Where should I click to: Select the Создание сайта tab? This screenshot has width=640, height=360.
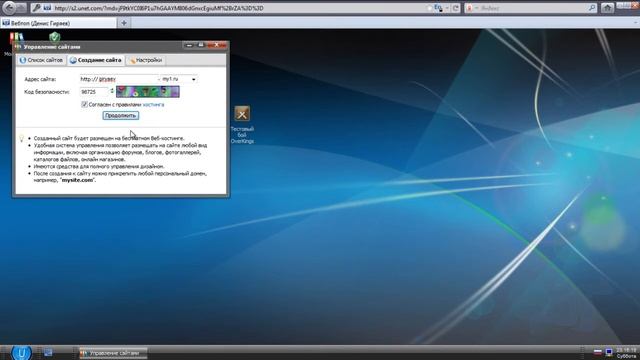pyautogui.click(x=96, y=60)
